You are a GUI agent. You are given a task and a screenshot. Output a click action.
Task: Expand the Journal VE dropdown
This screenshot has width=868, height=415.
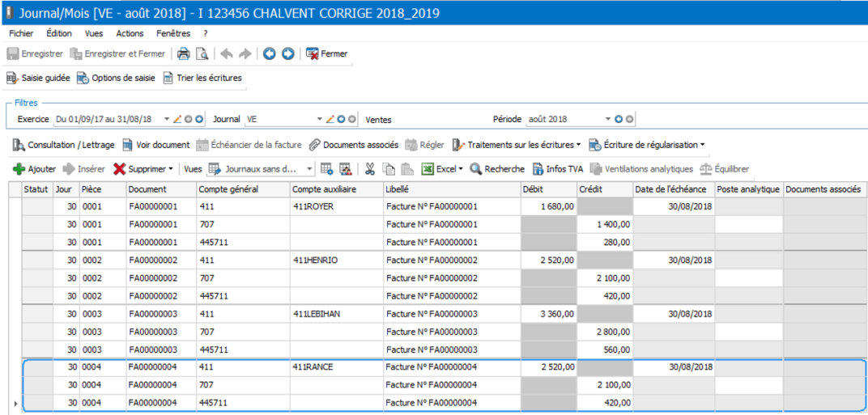tap(319, 119)
